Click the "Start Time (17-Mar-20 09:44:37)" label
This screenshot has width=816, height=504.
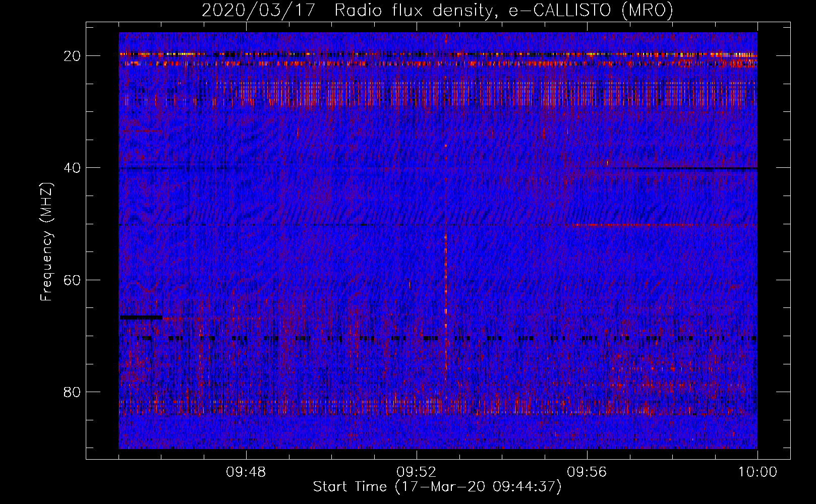pyautogui.click(x=437, y=487)
